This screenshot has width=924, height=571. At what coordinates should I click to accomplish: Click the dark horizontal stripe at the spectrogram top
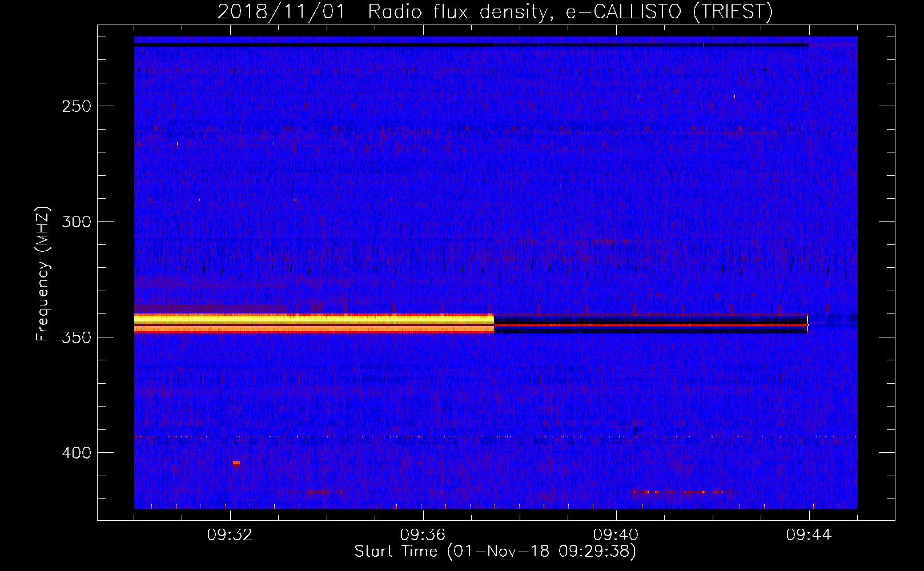pyautogui.click(x=471, y=45)
